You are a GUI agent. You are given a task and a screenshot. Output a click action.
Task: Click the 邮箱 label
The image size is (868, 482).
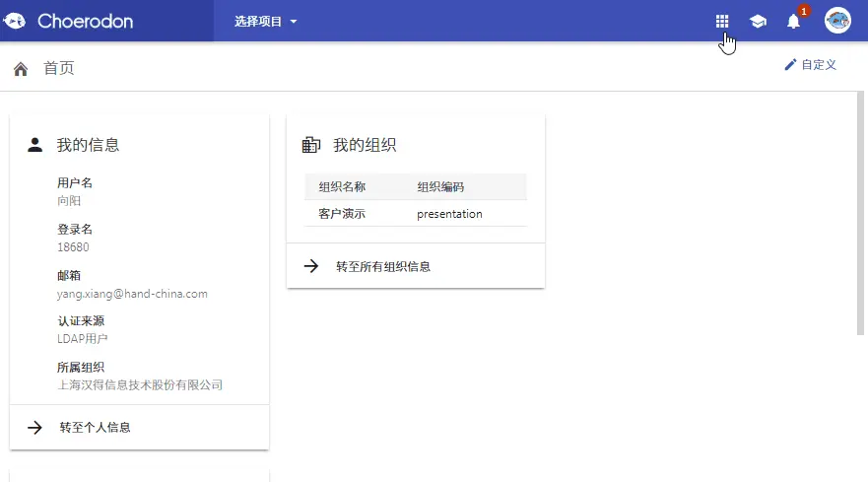click(69, 275)
